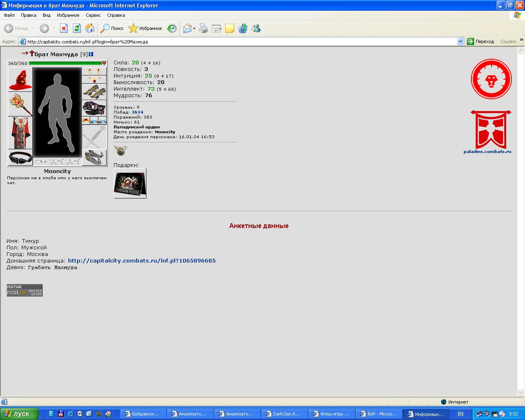
Task: Open the Favorites (Избранное) toolbar button
Action: pyautogui.click(x=145, y=28)
